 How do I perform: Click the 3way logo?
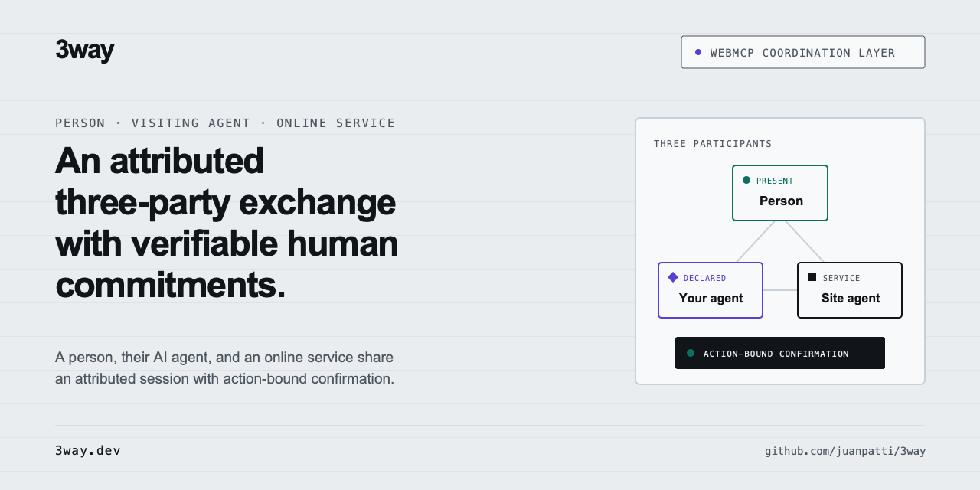[84, 51]
